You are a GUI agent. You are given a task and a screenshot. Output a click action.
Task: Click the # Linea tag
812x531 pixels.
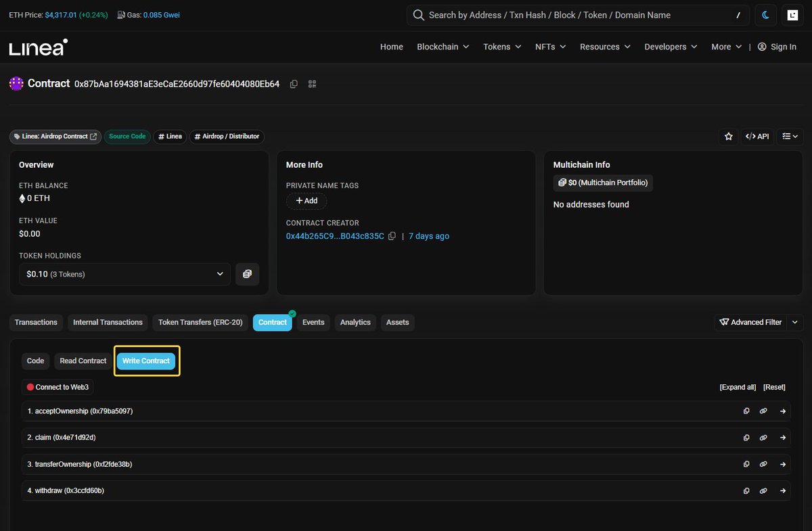click(170, 136)
